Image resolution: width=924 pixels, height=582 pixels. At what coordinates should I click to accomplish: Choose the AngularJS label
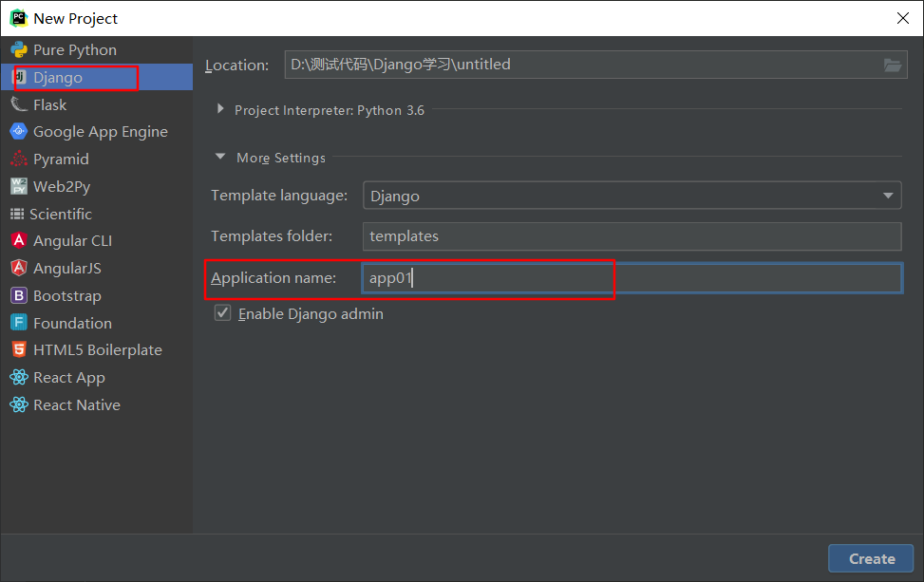67,268
